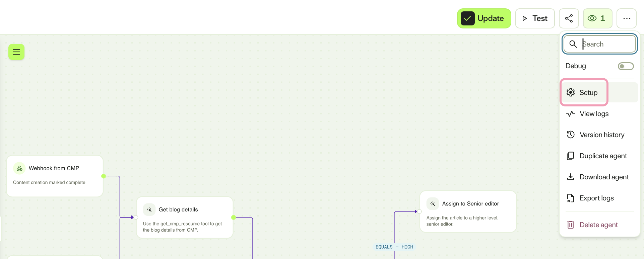The image size is (644, 259).
Task: Click the Assign to Senior editor input connector
Action: pos(420,211)
